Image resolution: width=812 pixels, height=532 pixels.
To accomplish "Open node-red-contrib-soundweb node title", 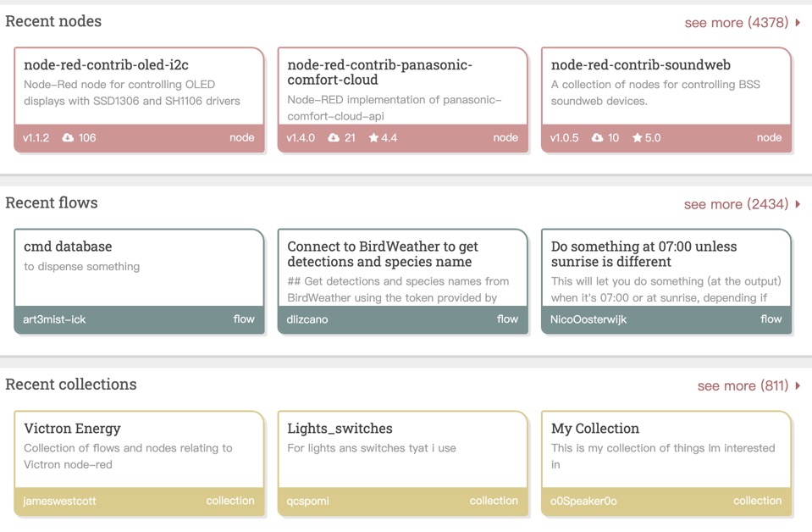I will 640,65.
